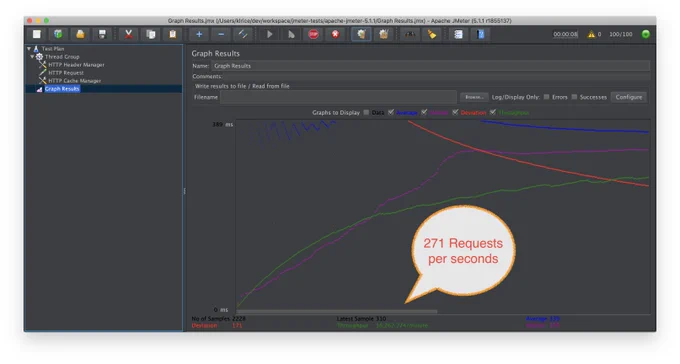Click the Filename input field
The image size is (680, 364).
[x=338, y=97]
